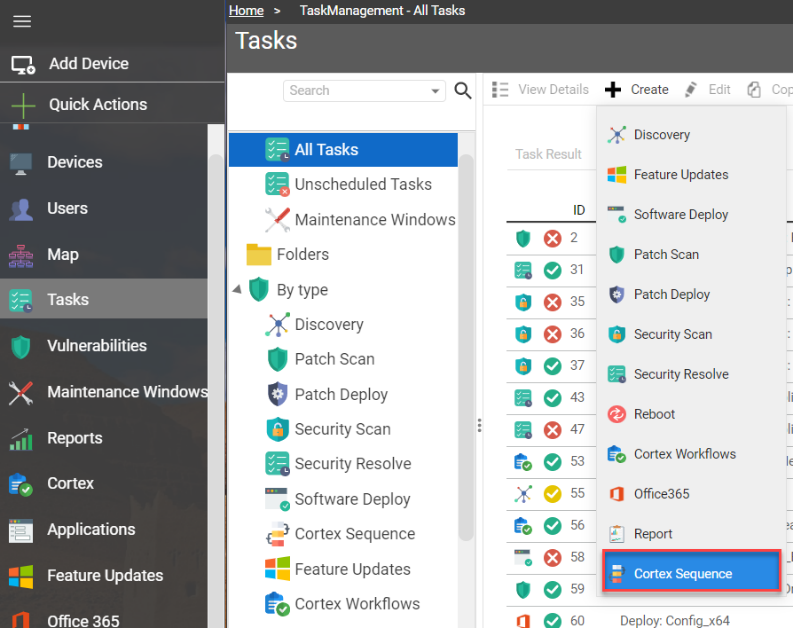This screenshot has width=793, height=628.
Task: Open the Search box dropdown arrow
Action: 435,91
